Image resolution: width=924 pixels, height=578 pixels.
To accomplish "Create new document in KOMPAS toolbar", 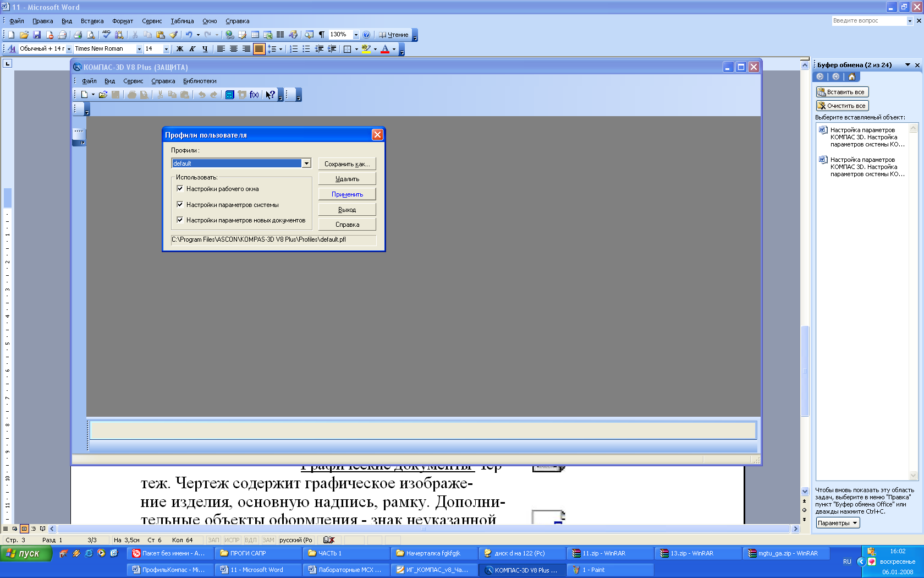I will click(84, 95).
